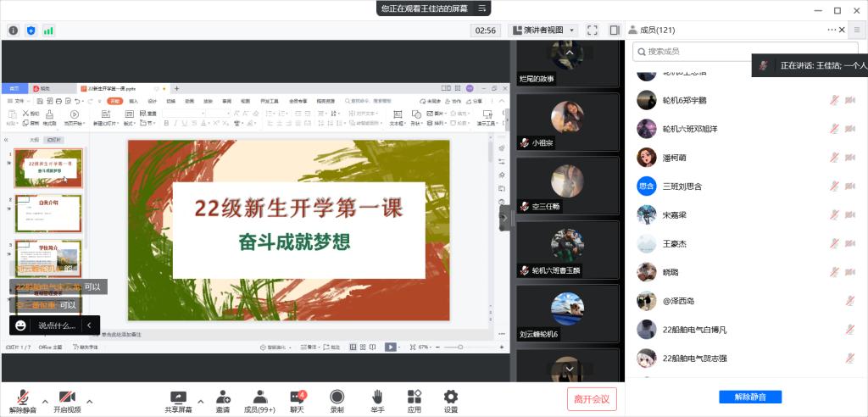Enter fullscreen using the fullscreen icon
This screenshot has height=417, width=868.
point(593,31)
